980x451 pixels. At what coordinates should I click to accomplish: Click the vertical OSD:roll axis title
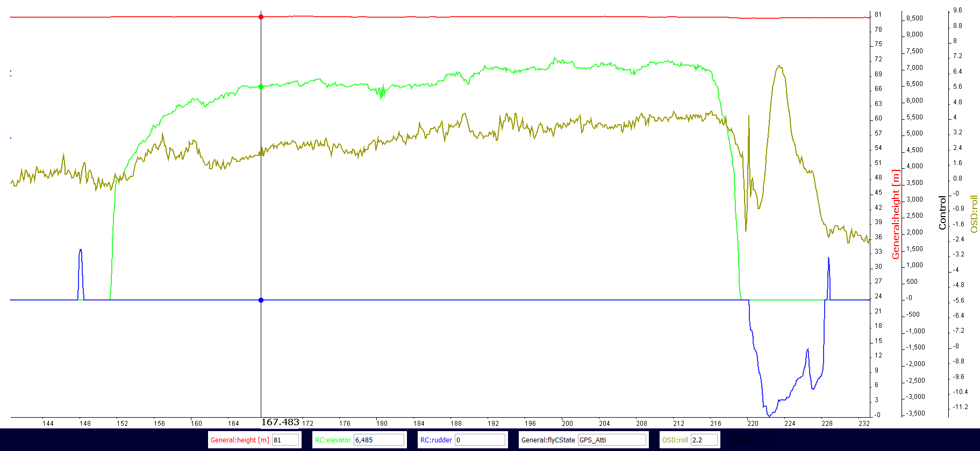974,214
